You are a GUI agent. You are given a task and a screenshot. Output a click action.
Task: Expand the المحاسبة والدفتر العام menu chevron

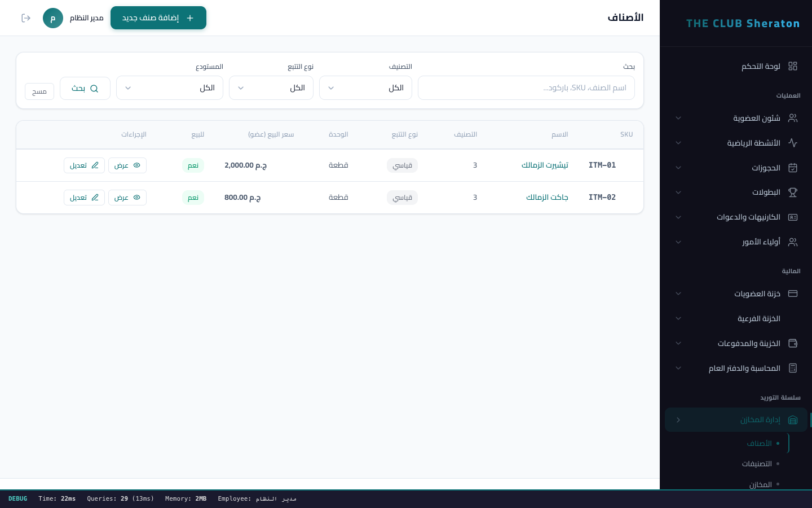coord(678,368)
